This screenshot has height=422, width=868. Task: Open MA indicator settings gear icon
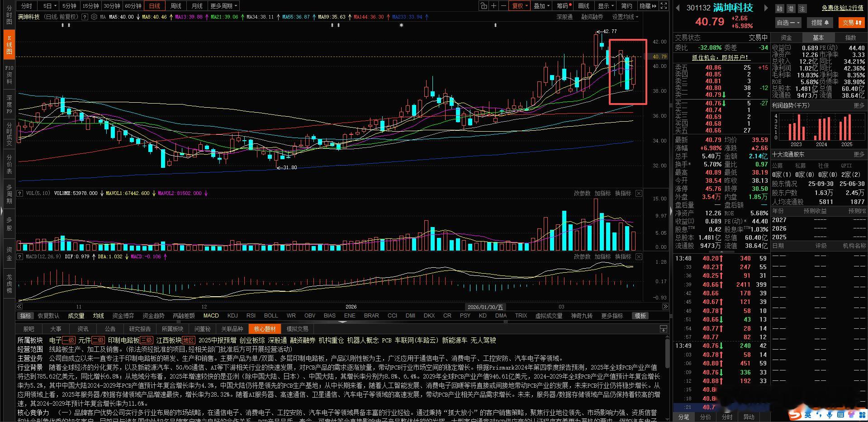94,17
